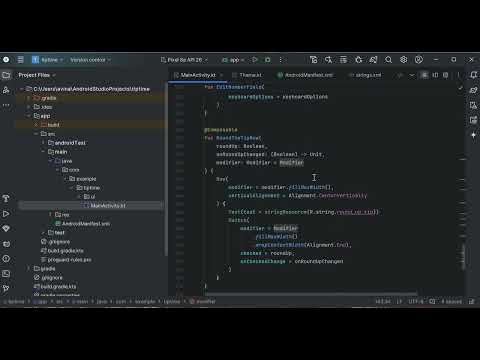Open account profile icon
Screen dimensions: 480x360
click(x=419, y=60)
